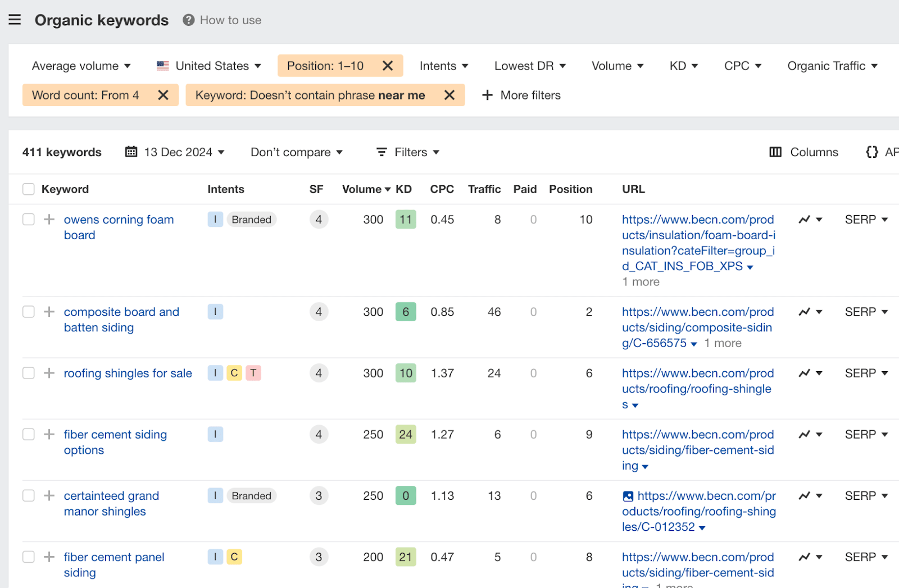Click the SERP feature image icon beside certainteed URL
Screen dimensions: 899x588
pyautogui.click(x=628, y=496)
